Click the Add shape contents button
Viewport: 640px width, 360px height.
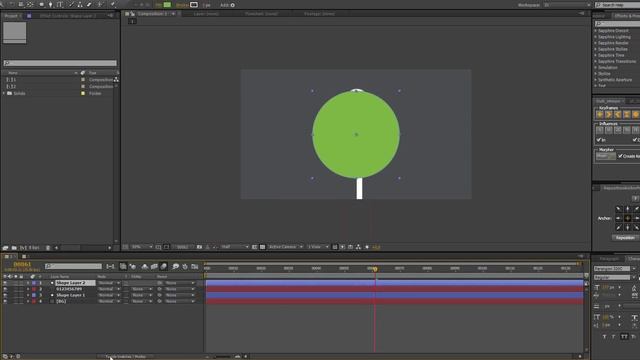[233, 5]
